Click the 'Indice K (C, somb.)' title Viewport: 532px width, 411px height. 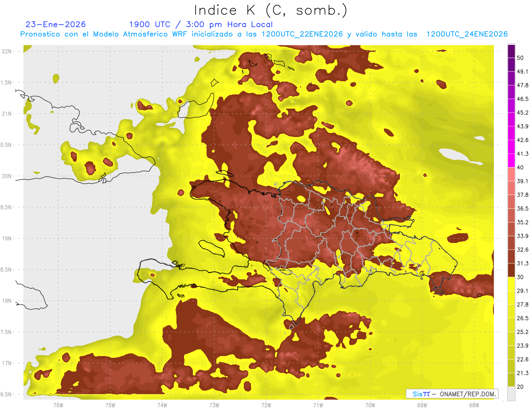point(270,10)
